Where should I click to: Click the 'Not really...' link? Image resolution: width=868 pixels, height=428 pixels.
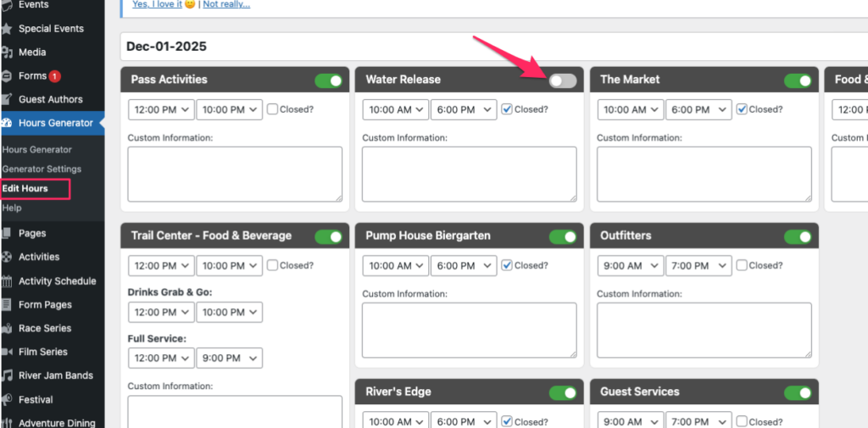click(x=226, y=4)
